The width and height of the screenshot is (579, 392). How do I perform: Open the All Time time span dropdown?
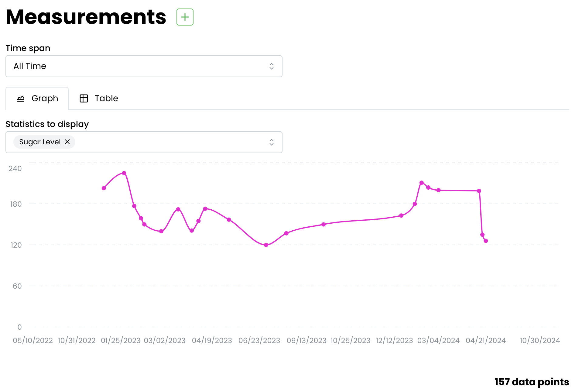tap(144, 66)
